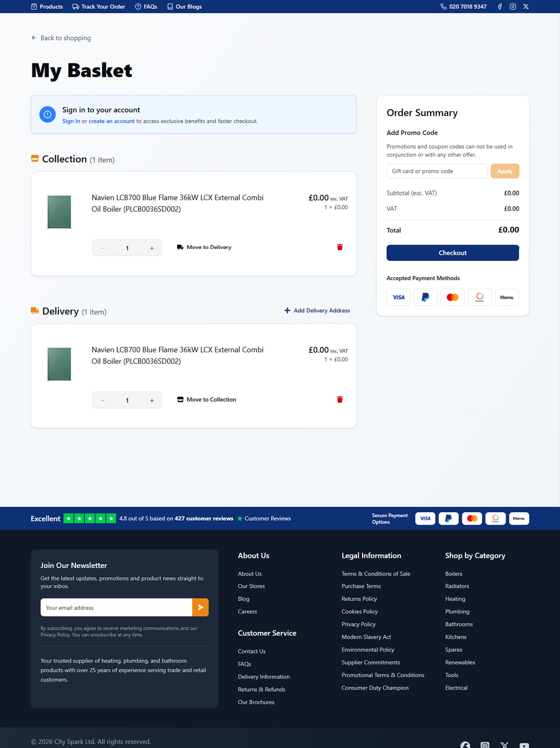This screenshot has width=560, height=748.
Task: Remove the Delivery item using trash icon
Action: [340, 399]
